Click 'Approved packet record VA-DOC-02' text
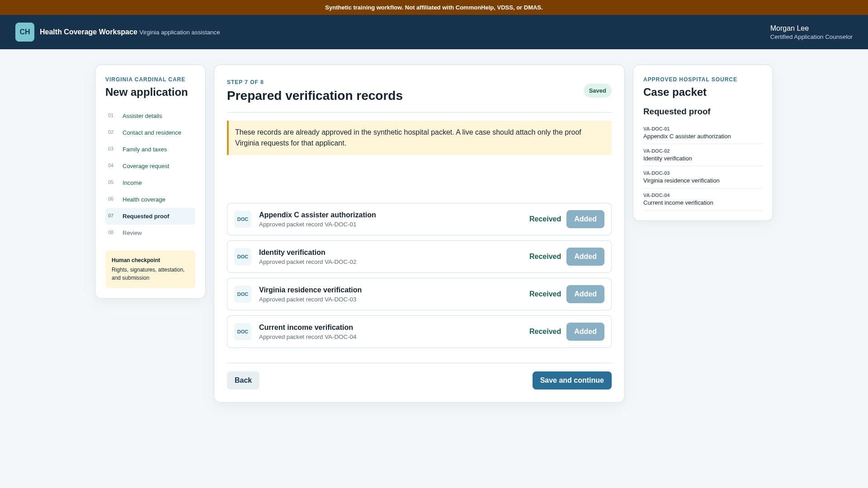Viewport: 868px width, 488px height. point(307,262)
